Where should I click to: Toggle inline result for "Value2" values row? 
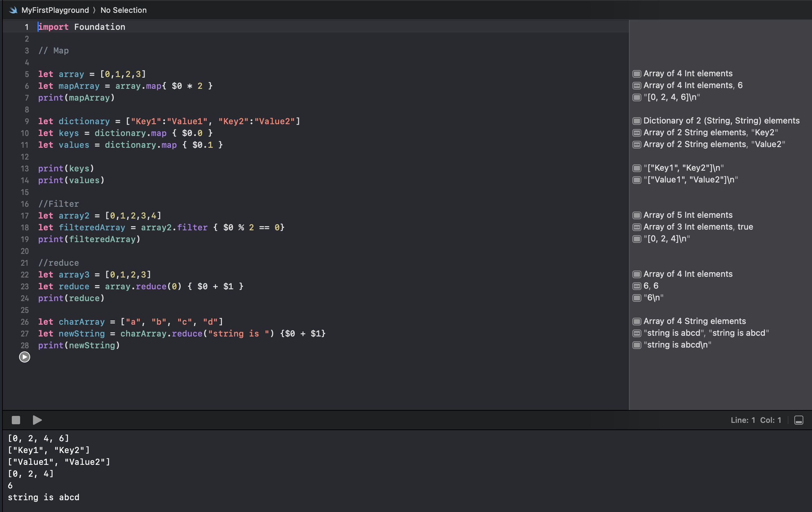pyautogui.click(x=637, y=145)
